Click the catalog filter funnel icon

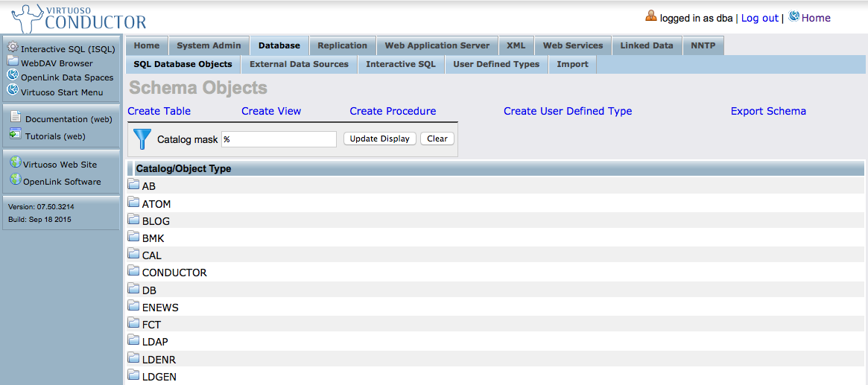[x=142, y=139]
